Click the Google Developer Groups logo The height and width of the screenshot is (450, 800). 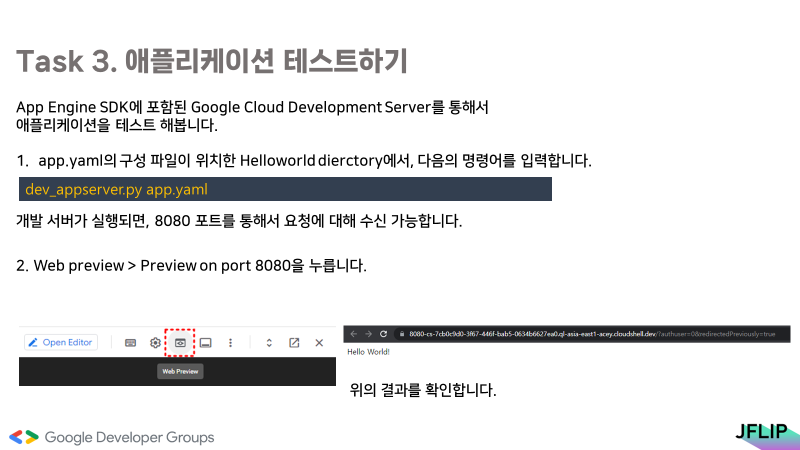[112, 437]
